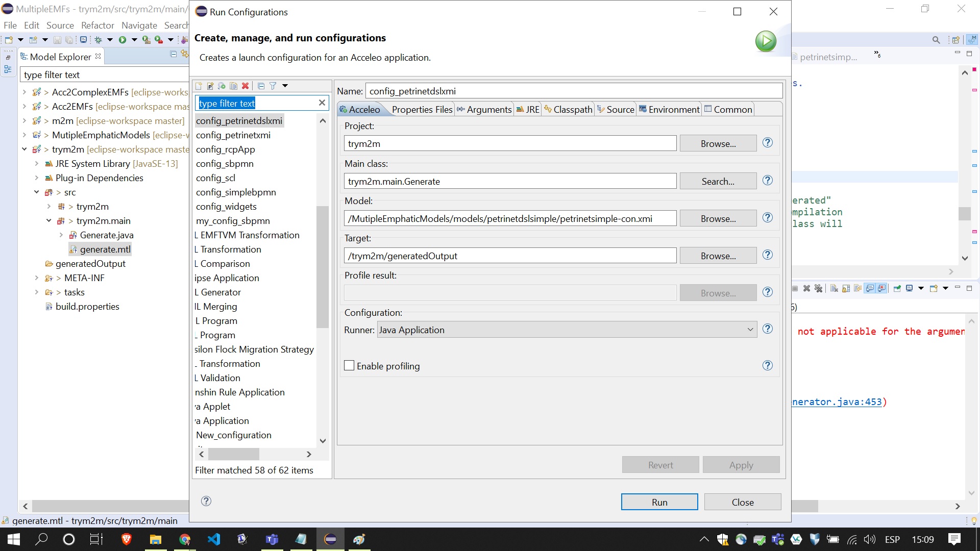
Task: Collapse all in Model Explorer
Action: (x=174, y=54)
